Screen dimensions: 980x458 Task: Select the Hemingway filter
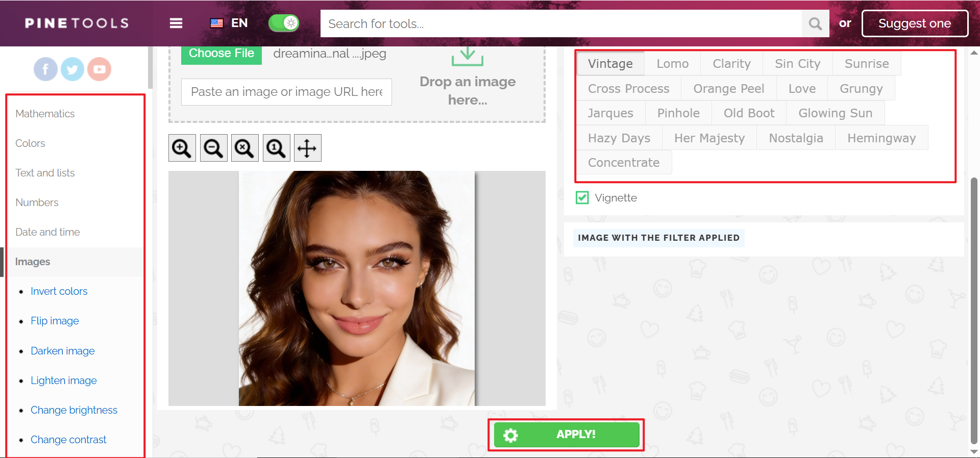pyautogui.click(x=881, y=138)
